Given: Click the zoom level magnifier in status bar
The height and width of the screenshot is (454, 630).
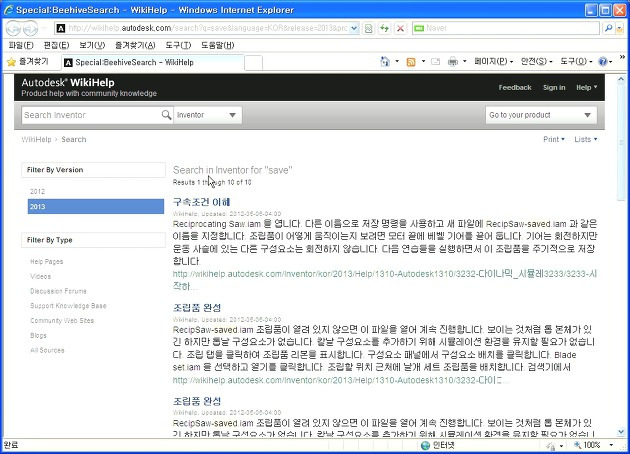Looking at the screenshot, I should tap(578, 445).
